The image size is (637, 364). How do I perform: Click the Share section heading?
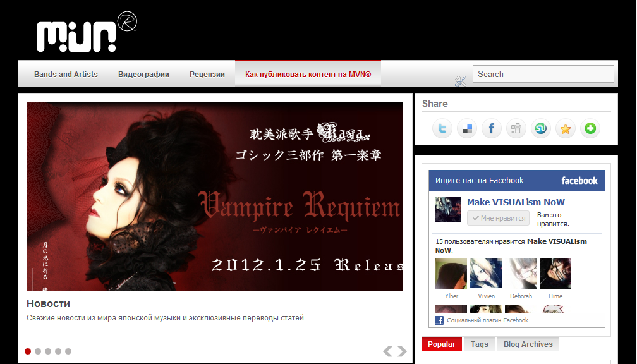click(x=435, y=104)
